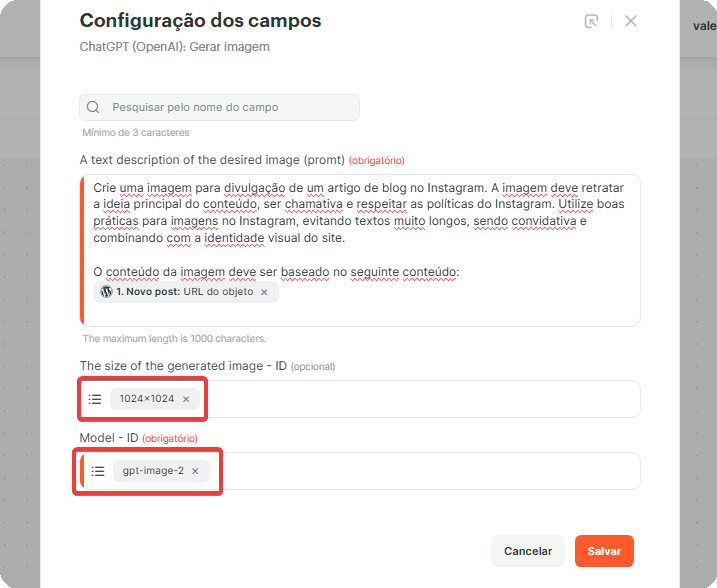Remove the Novo post URL tag

264,292
